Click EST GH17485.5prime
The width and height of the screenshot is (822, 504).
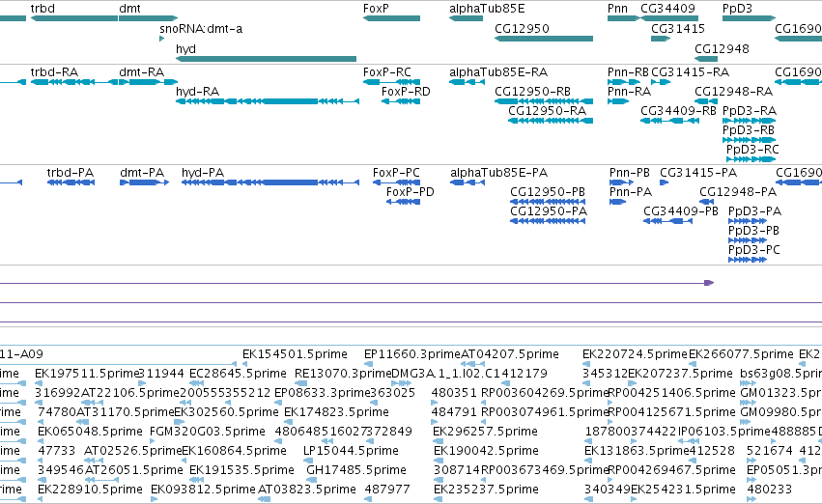coord(356,470)
